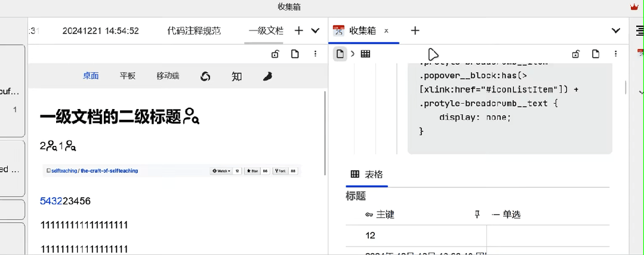Click person-search icon after the number 2
This screenshot has height=255, width=644.
(51, 145)
